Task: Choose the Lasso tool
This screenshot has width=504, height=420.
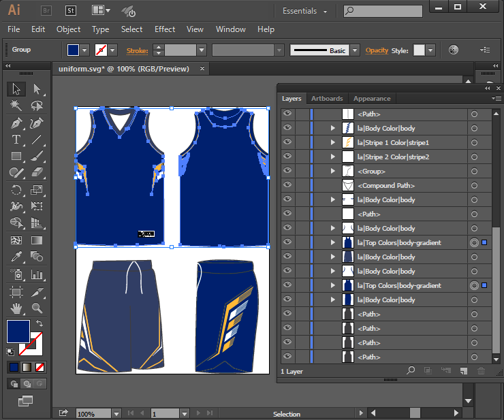Action: (x=37, y=106)
